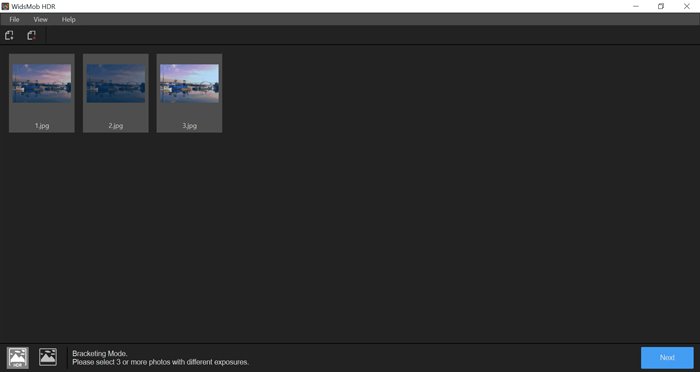Screen dimensions: 700x372
Task: Minimize the WidsMob HDR window
Action: pos(636,6)
